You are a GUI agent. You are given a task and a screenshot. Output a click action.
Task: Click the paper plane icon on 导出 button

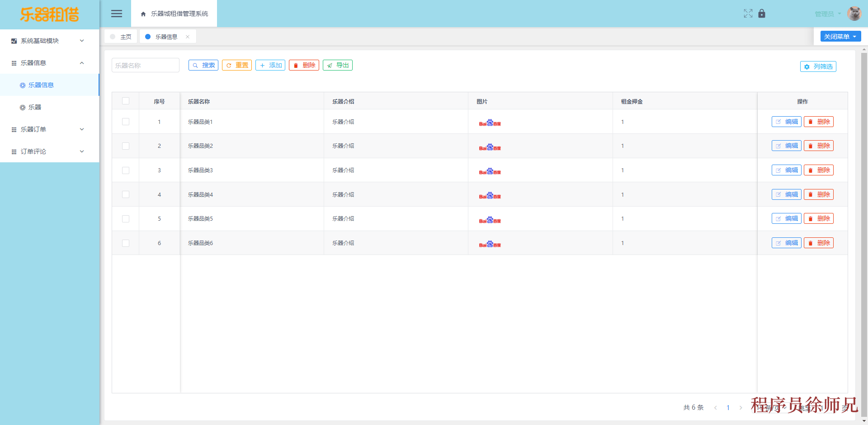tap(330, 65)
